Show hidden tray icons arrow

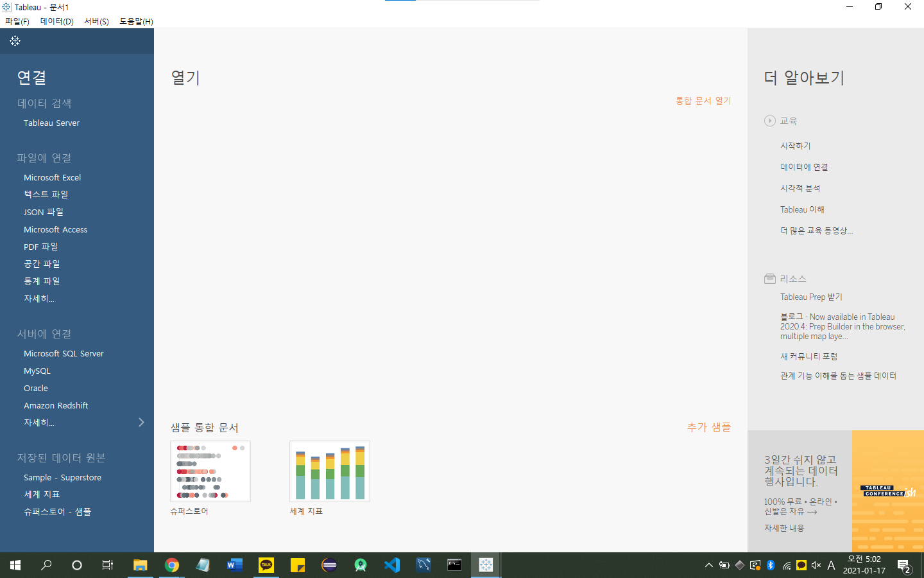[709, 565]
